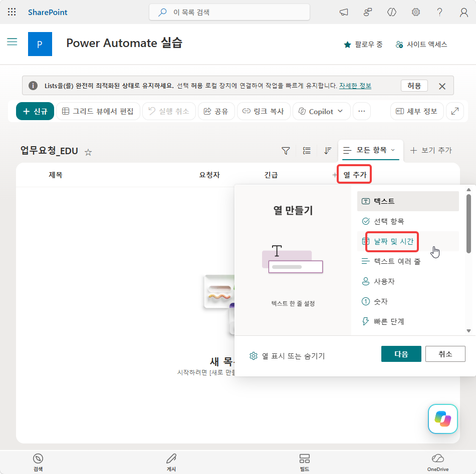The width and height of the screenshot is (476, 474).
Task: Open the '검색' bottom bar icon
Action: [38, 462]
